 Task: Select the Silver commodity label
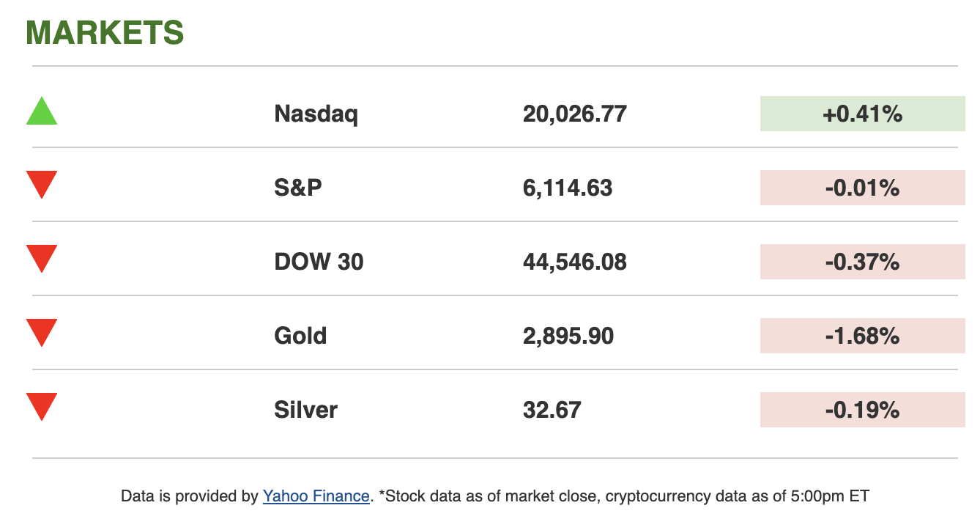click(305, 410)
